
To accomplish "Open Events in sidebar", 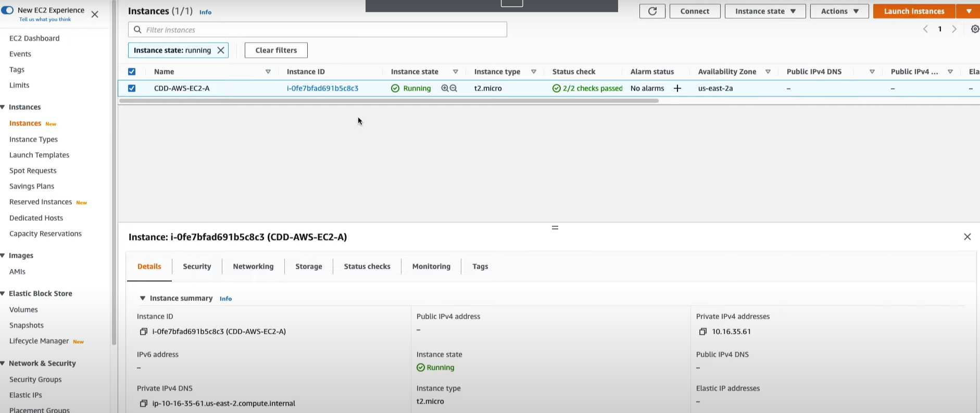I will [20, 54].
